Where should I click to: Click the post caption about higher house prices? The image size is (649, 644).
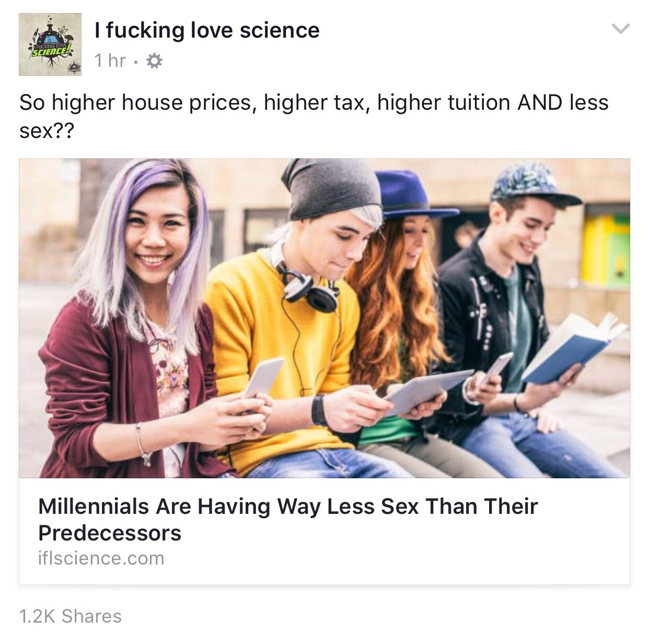[x=314, y=116]
